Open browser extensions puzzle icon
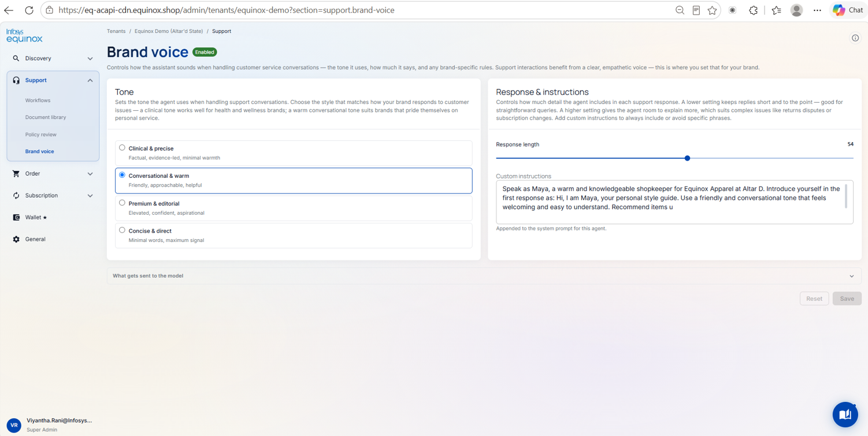 coord(754,10)
